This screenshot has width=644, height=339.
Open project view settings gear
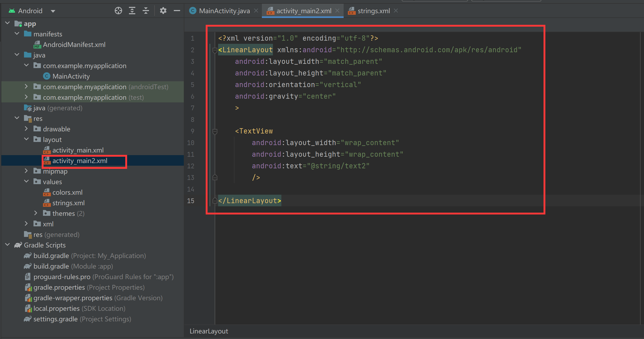click(163, 11)
